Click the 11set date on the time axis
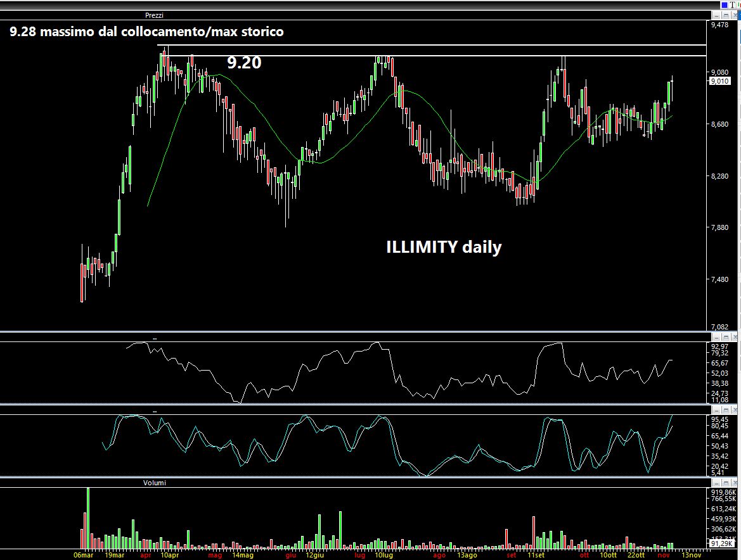Viewport: 741px width, 560px height. [536, 556]
